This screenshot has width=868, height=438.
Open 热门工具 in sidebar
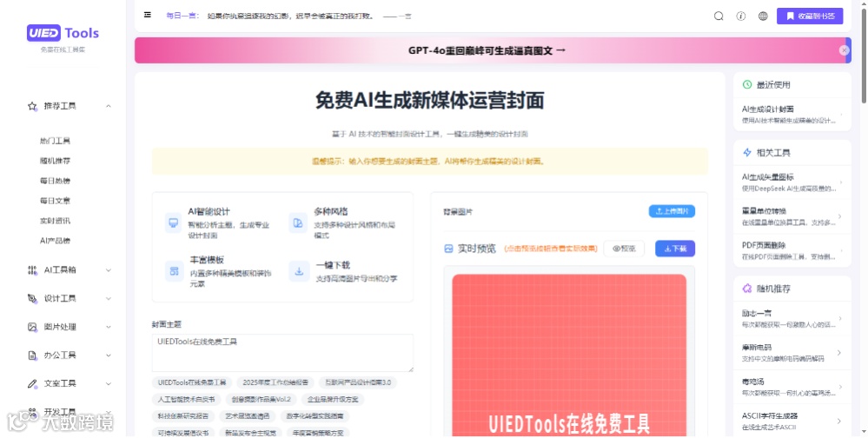pos(55,141)
